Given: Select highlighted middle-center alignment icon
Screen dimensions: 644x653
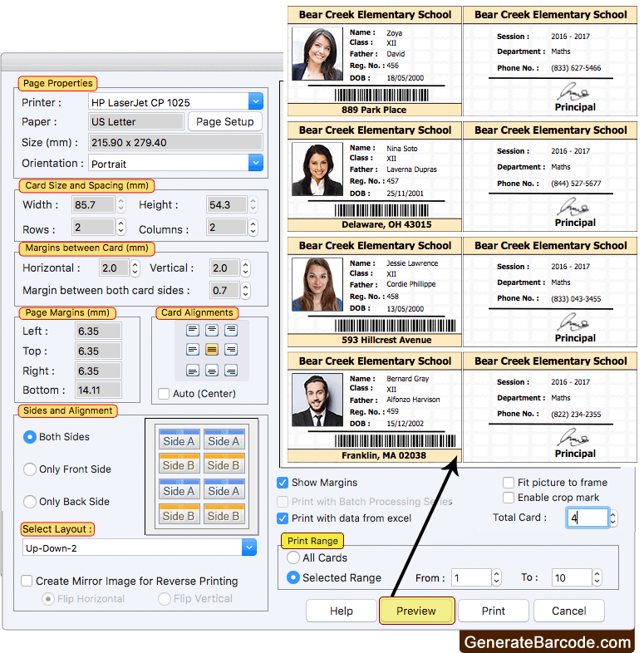Looking at the screenshot, I should [212, 350].
